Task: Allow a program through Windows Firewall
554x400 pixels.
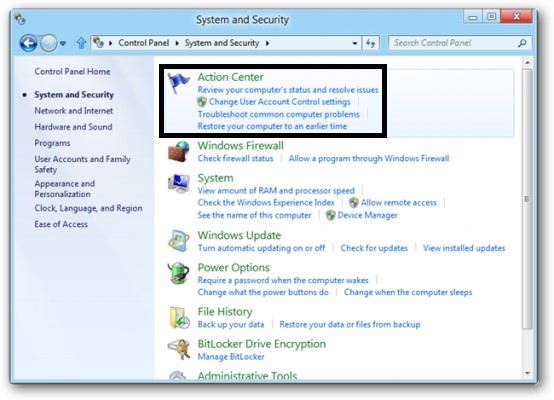Action: point(369,158)
